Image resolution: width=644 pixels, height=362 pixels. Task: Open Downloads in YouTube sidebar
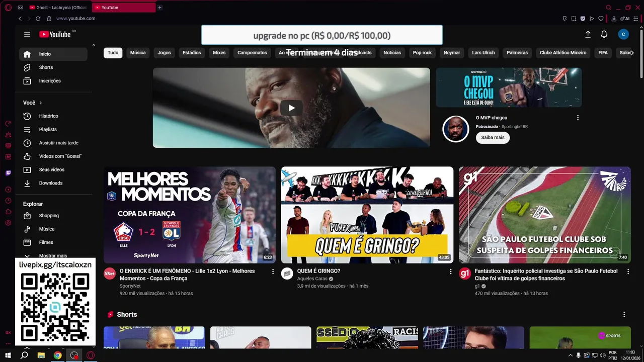(53, 183)
